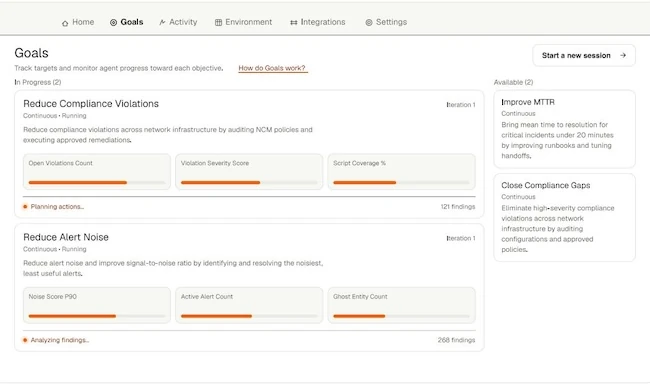Image resolution: width=650 pixels, height=385 pixels.
Task: Click Analyzing findings status text
Action: click(x=60, y=340)
